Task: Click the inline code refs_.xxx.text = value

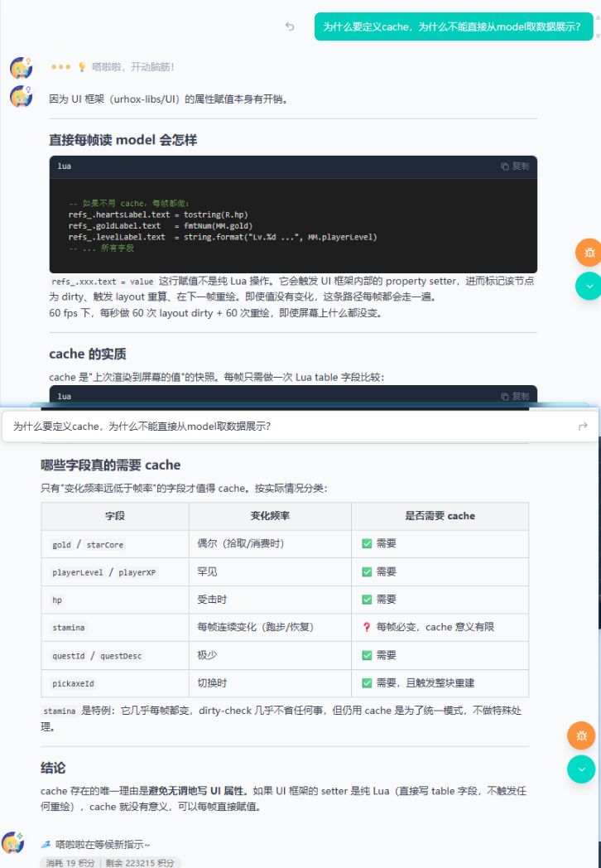Action: [x=103, y=282]
